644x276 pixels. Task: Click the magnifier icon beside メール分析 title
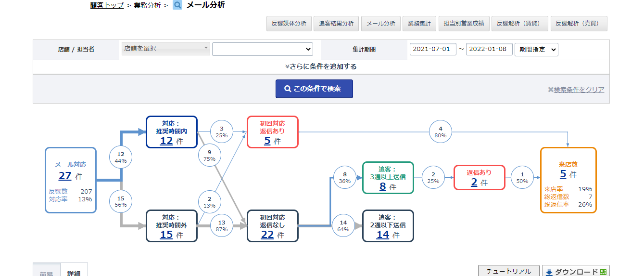tap(177, 5)
